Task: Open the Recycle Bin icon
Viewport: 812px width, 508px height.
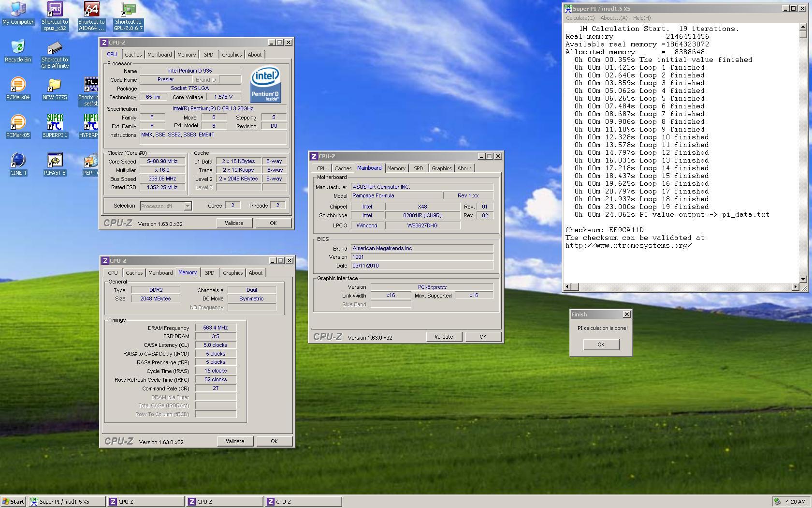Action: tap(18, 51)
